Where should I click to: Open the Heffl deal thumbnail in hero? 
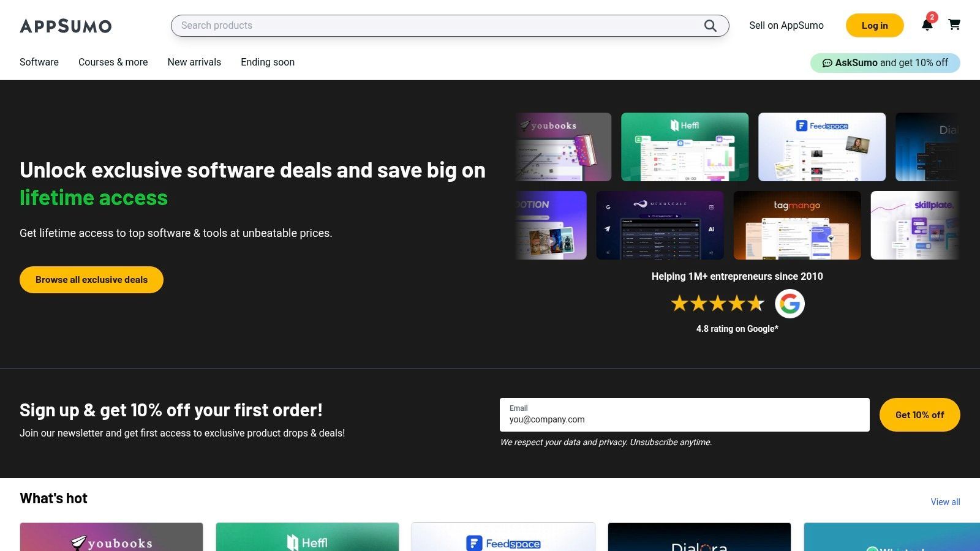click(x=684, y=147)
